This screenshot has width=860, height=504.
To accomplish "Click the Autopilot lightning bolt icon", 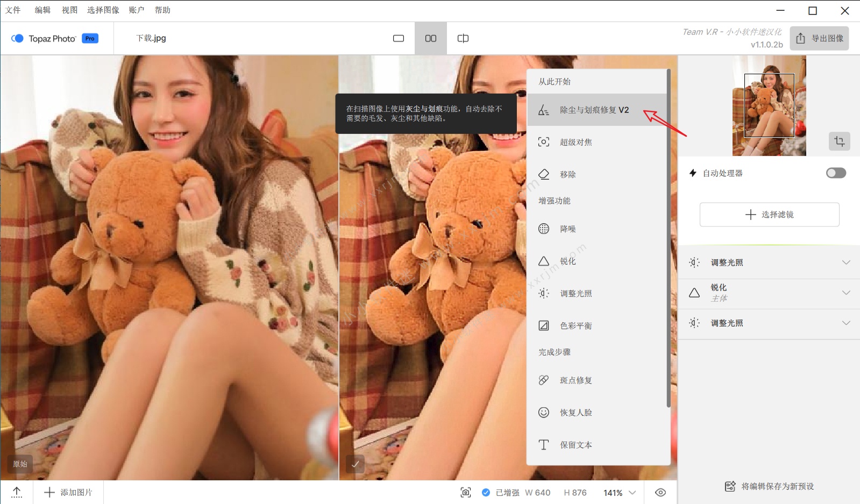I will pos(693,173).
